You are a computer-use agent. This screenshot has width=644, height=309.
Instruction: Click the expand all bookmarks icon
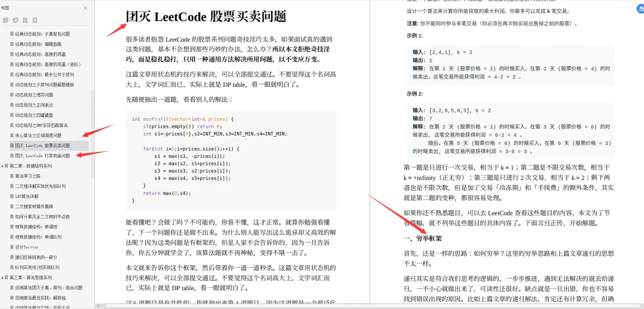(x=6, y=20)
